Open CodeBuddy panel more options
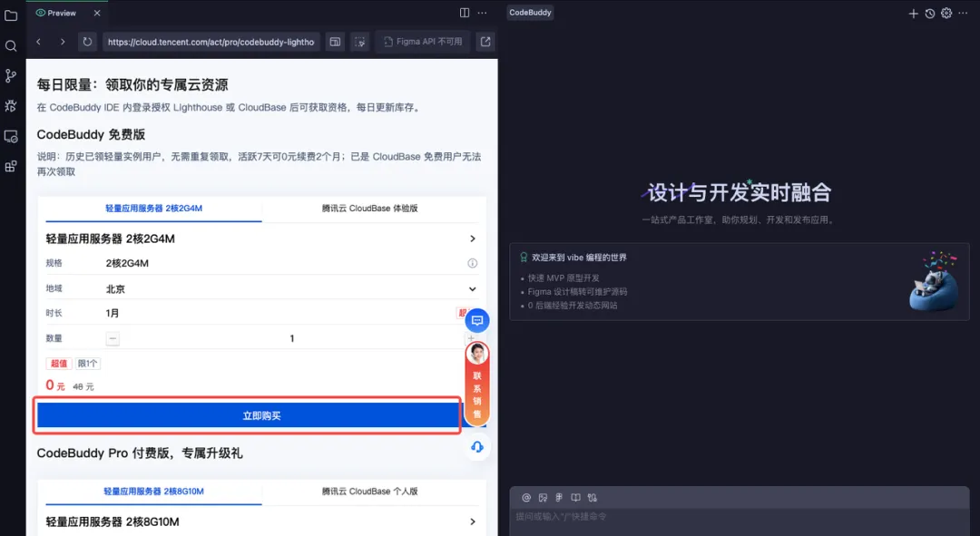The width and height of the screenshot is (980, 536). 963,13
